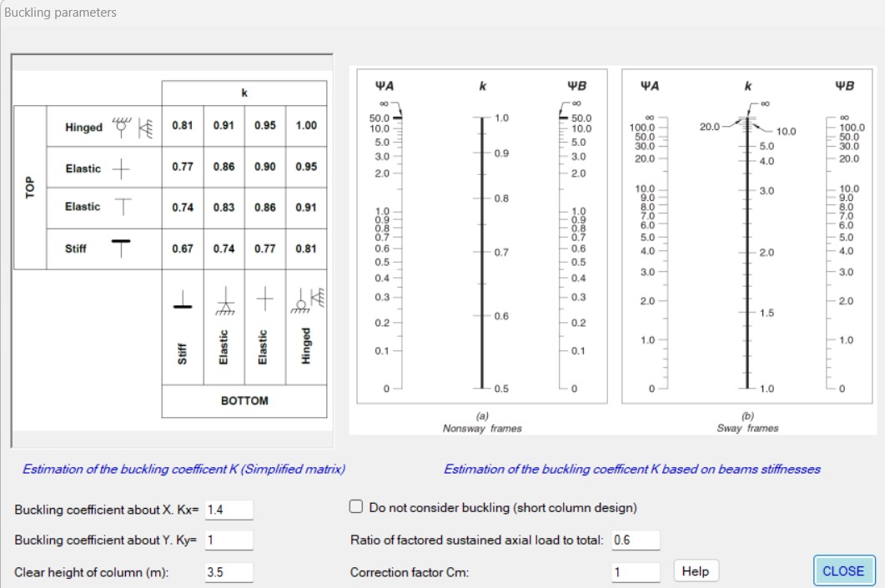The image size is (885, 588).
Task: Click the Elastic bottom symbol with ground hatch
Action: coord(225,300)
